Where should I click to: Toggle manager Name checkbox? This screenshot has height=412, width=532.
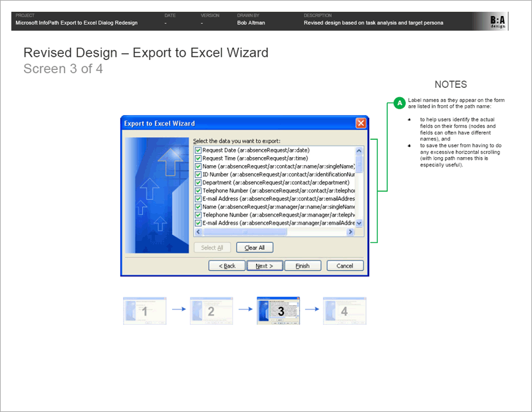198,207
